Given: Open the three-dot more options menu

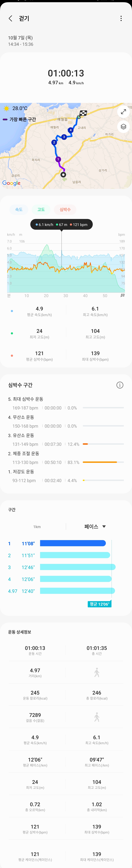Looking at the screenshot, I should point(121,19).
